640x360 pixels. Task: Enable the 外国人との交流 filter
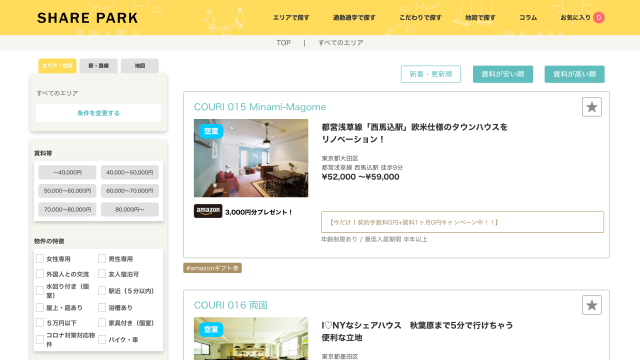[40, 273]
